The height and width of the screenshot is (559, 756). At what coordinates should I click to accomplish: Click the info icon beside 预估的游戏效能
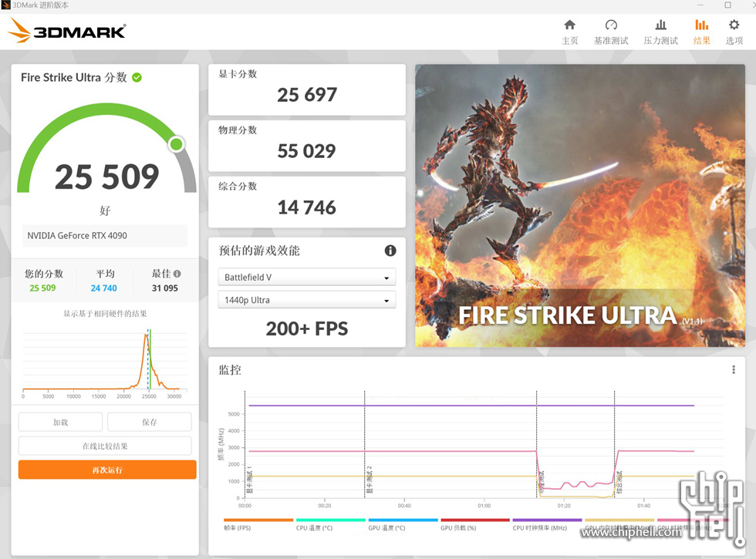point(390,251)
